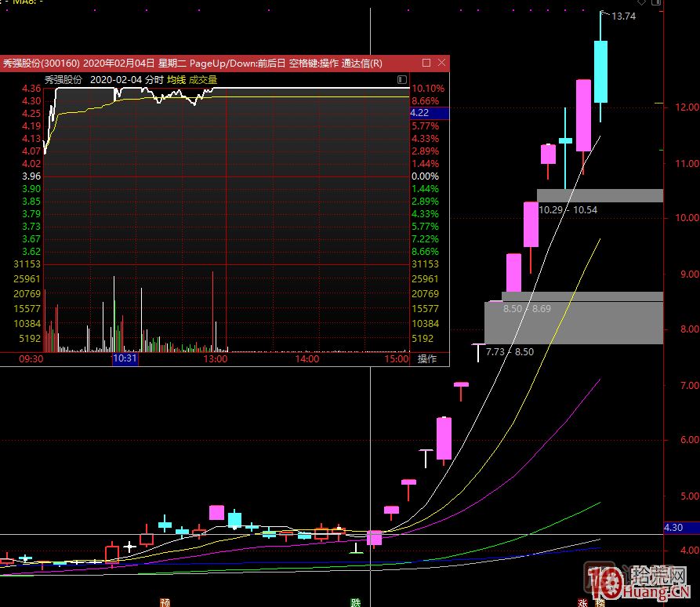700x607 pixels.
Task: Click the red 涨 marker at chart bottom
Action: point(582,602)
